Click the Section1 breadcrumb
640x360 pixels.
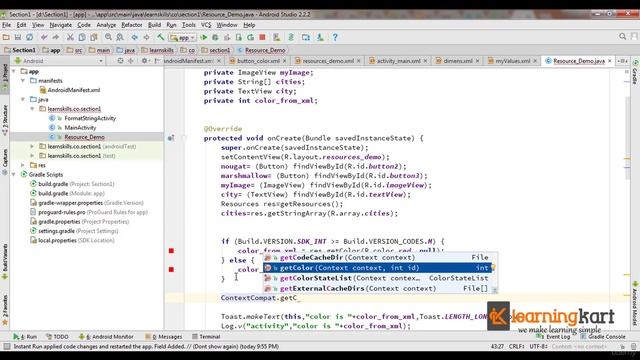pyautogui.click(x=20, y=50)
